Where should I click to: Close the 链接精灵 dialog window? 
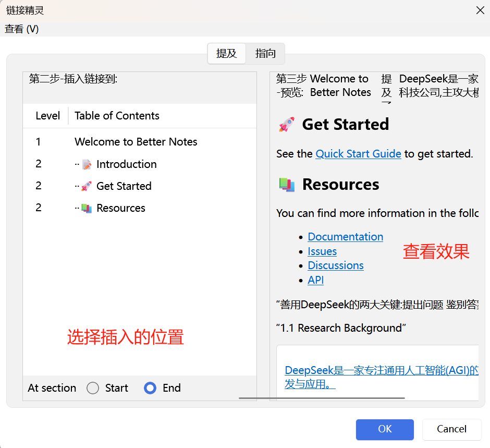pyautogui.click(x=480, y=10)
